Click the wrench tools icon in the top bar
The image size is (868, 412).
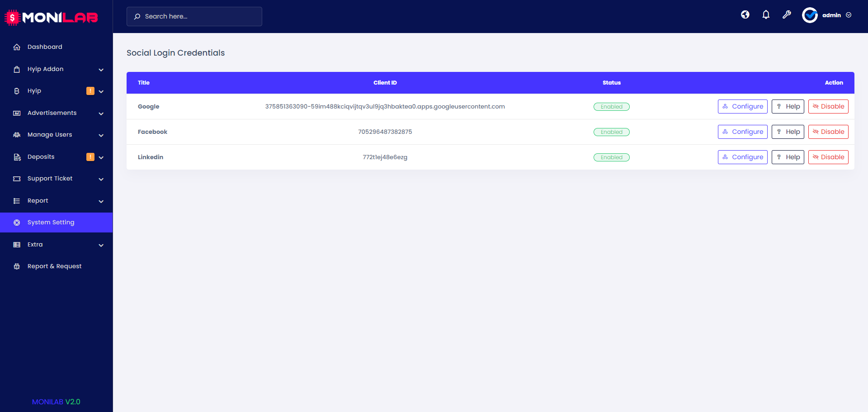787,14
